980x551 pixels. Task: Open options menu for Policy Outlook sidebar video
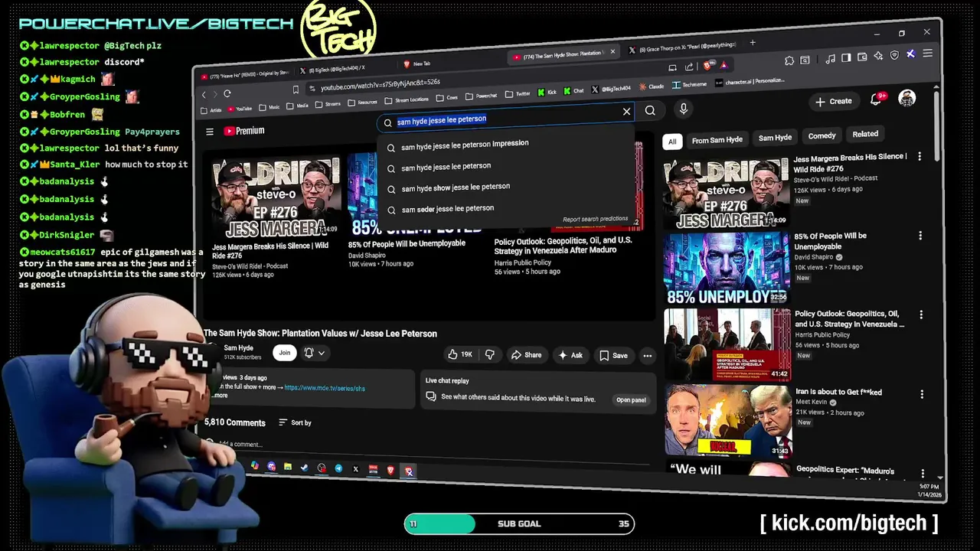[921, 315]
